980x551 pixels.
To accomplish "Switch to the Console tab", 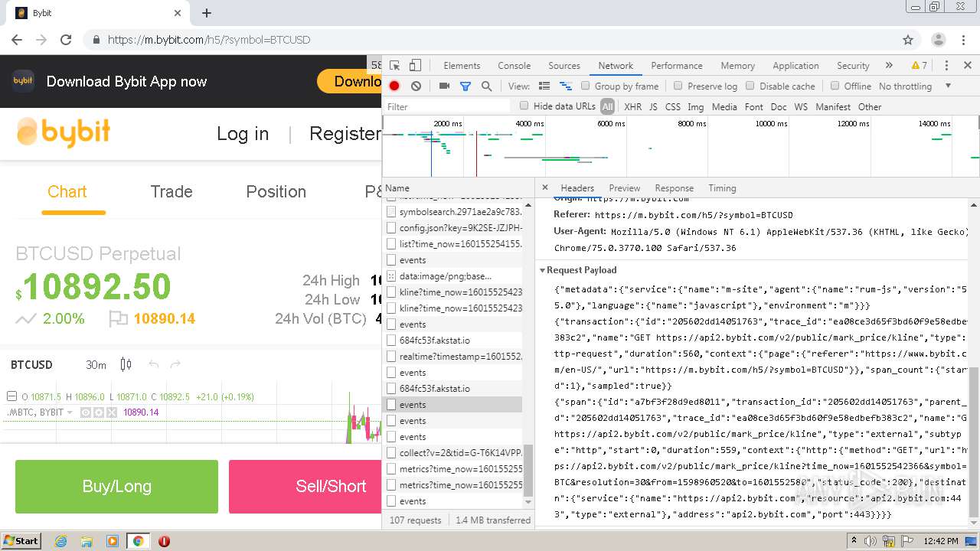I will coord(514,66).
